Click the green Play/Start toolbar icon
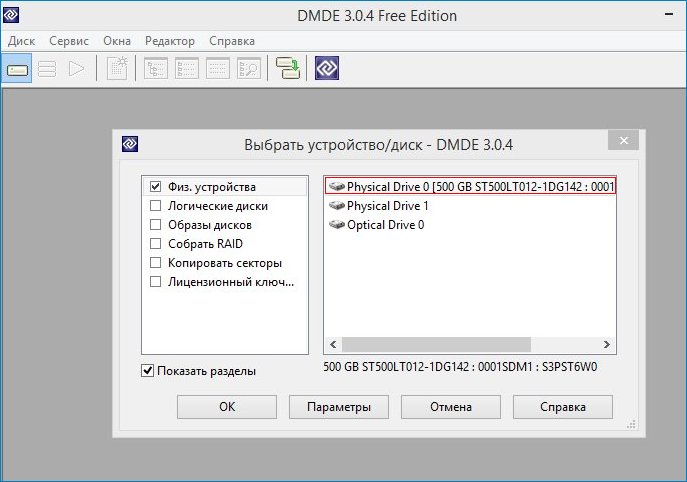Image resolution: width=687 pixels, height=482 pixels. [77, 69]
